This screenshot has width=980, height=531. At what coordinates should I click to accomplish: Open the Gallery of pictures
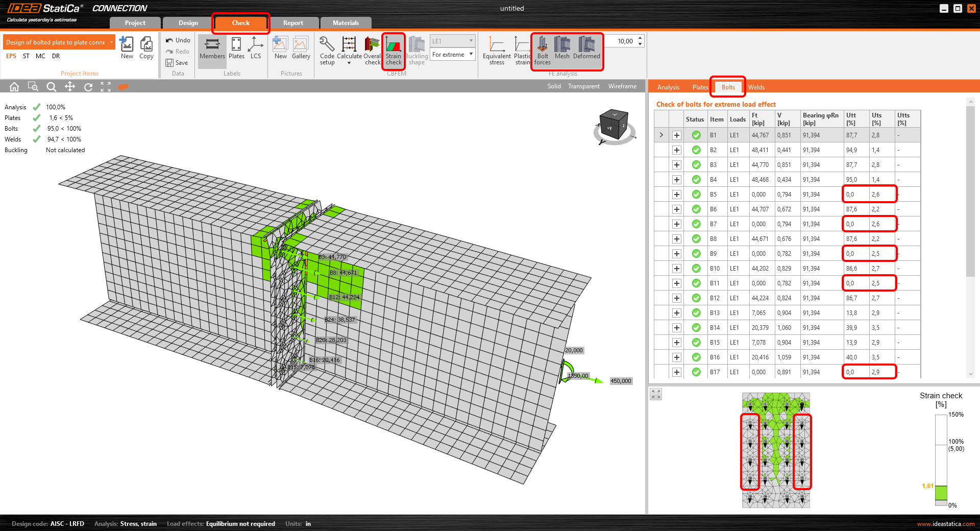pos(301,47)
